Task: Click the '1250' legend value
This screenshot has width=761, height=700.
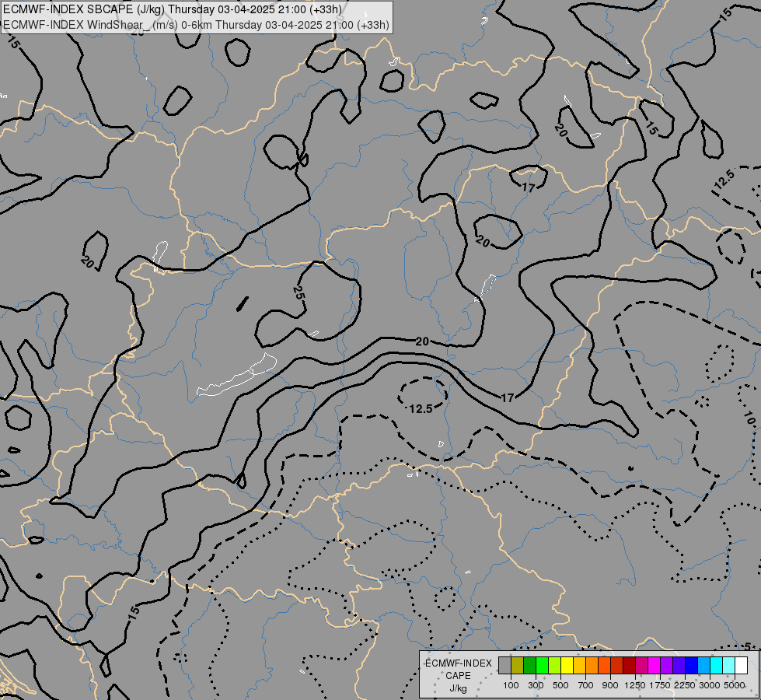Action: click(x=635, y=685)
